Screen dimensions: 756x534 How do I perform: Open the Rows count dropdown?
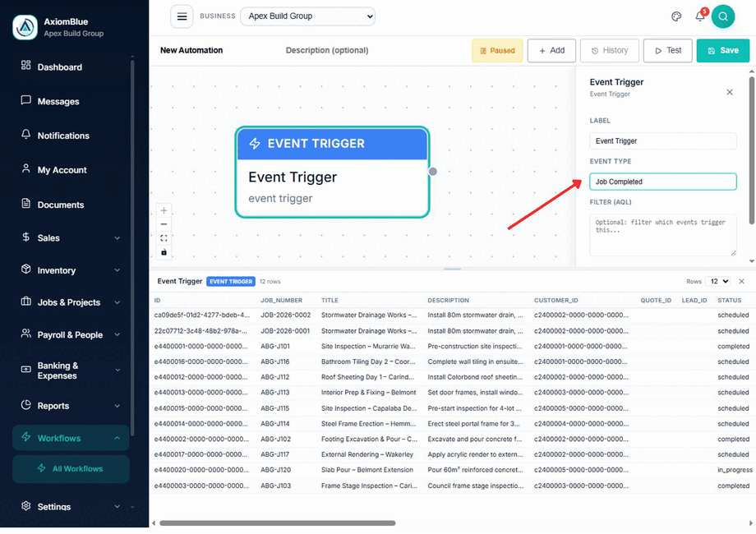click(718, 282)
